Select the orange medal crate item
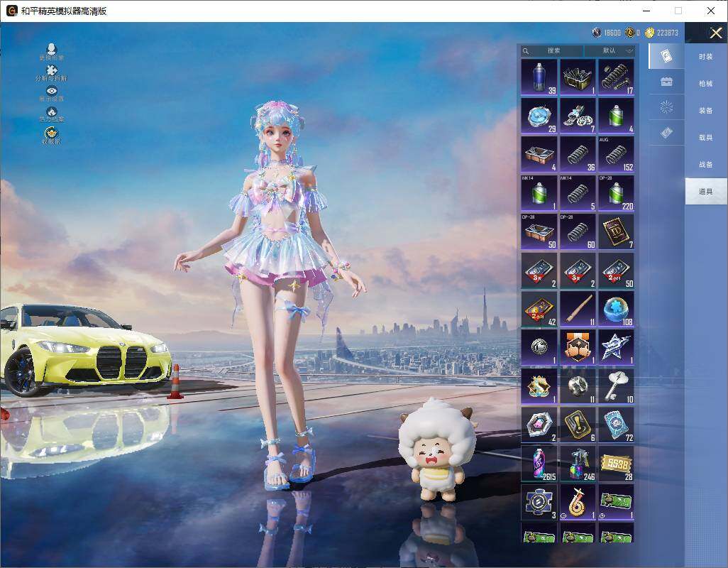 click(578, 347)
